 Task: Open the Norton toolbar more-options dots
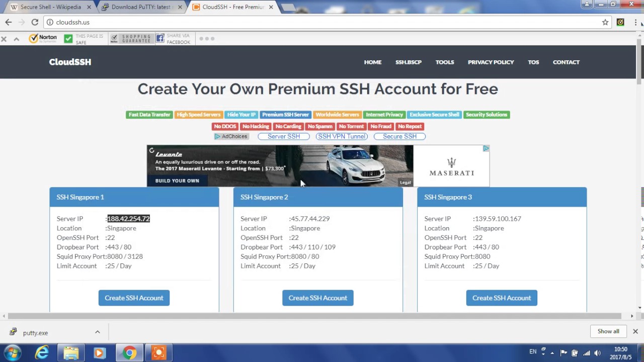coord(207,39)
